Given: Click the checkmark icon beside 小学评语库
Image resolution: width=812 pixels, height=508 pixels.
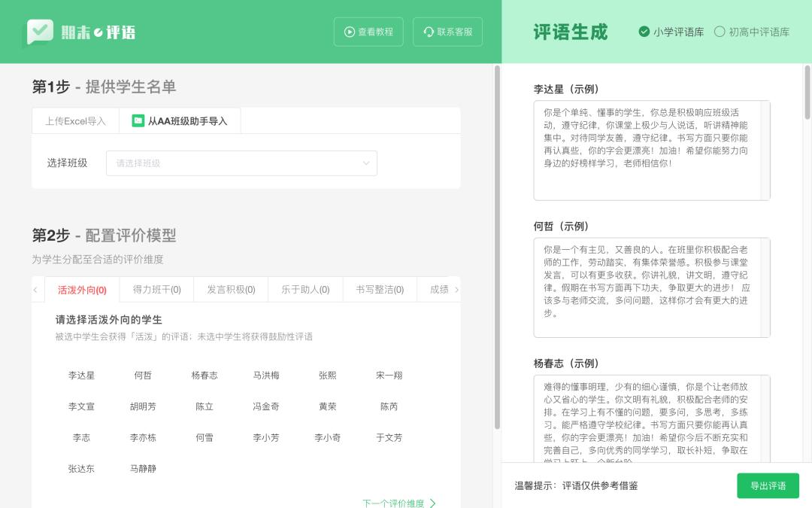Looking at the screenshot, I should click(644, 32).
